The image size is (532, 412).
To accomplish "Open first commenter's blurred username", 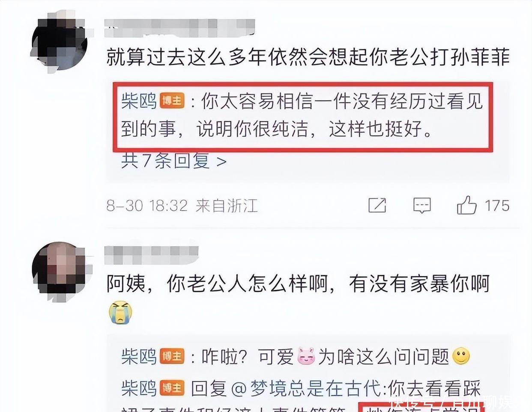I will coord(180,27).
